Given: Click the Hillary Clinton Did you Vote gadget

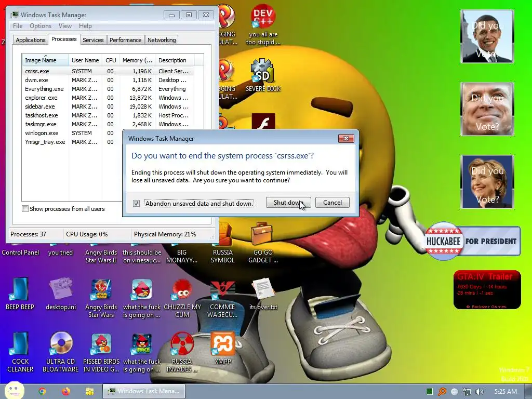Looking at the screenshot, I should [487, 182].
